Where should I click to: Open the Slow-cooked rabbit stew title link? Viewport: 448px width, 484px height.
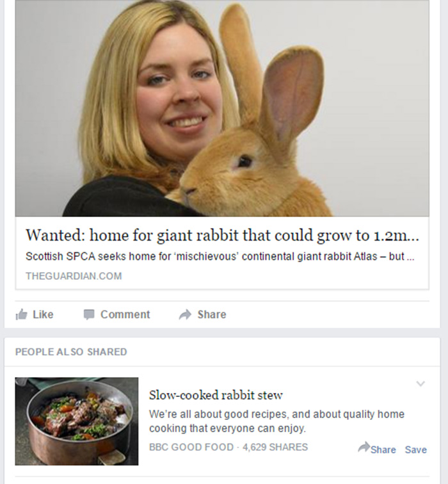click(x=216, y=396)
